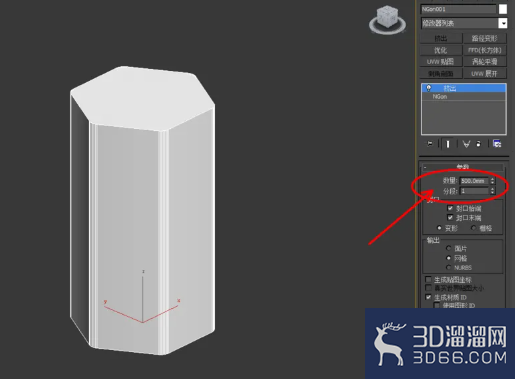Click the ViewCube navigation widget
Screen dimensions: 515x379
pos(387,20)
